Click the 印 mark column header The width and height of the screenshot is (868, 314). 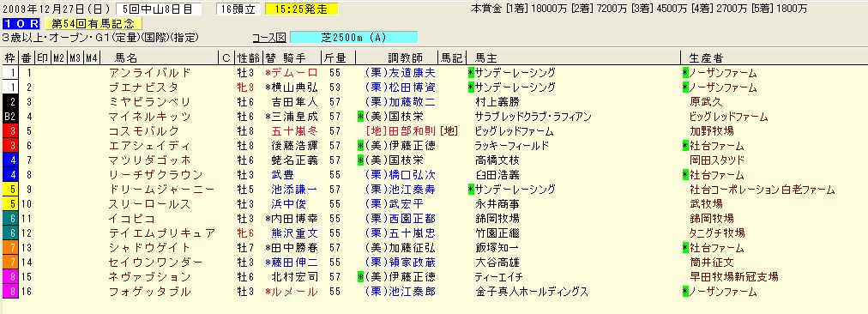(x=43, y=57)
